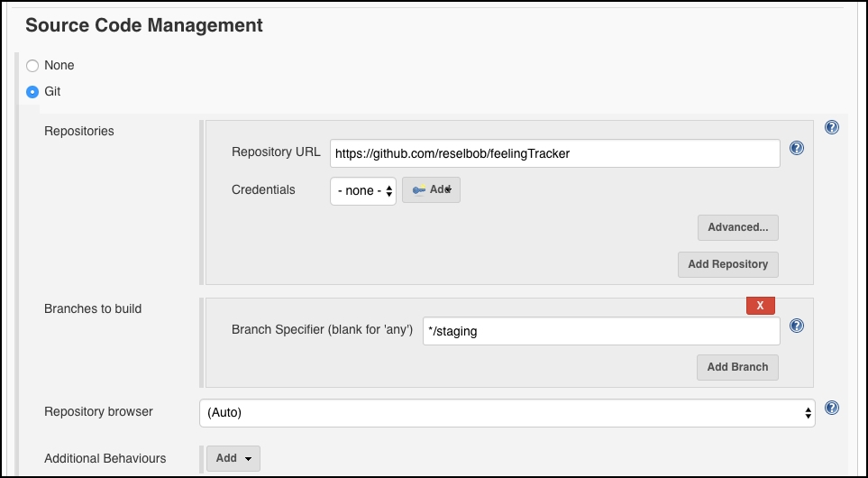The image size is (868, 478).
Task: Click the Git option label text
Action: (x=52, y=91)
